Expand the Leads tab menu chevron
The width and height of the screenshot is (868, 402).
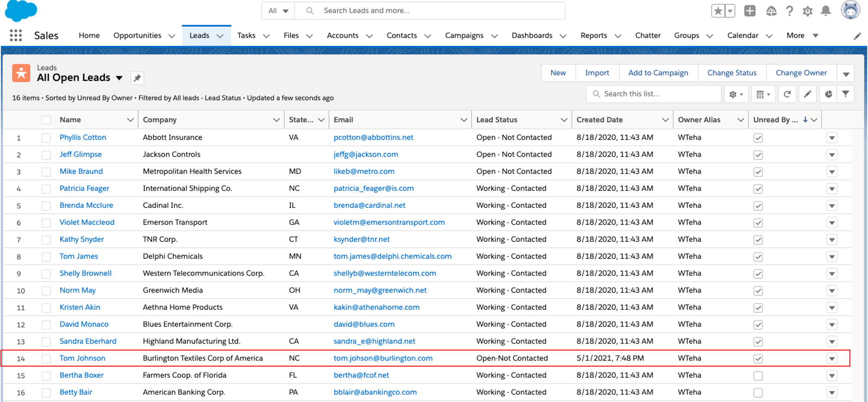[x=220, y=36]
